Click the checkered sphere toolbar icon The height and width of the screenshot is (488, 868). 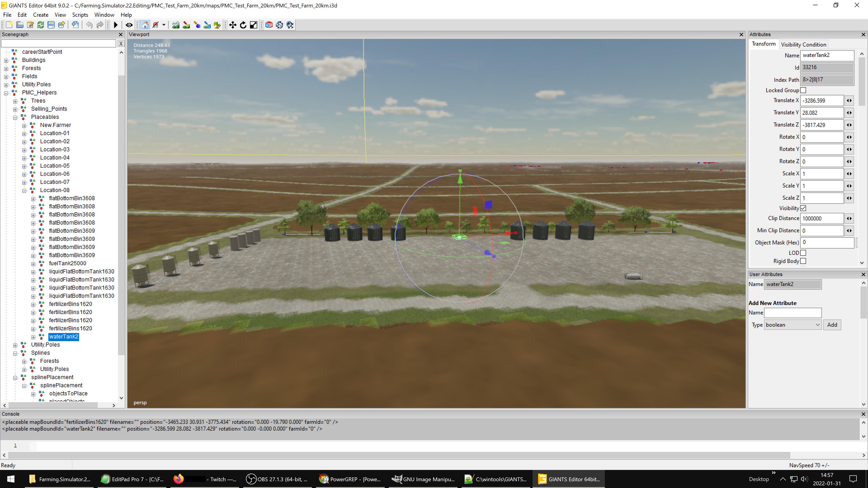[290, 25]
